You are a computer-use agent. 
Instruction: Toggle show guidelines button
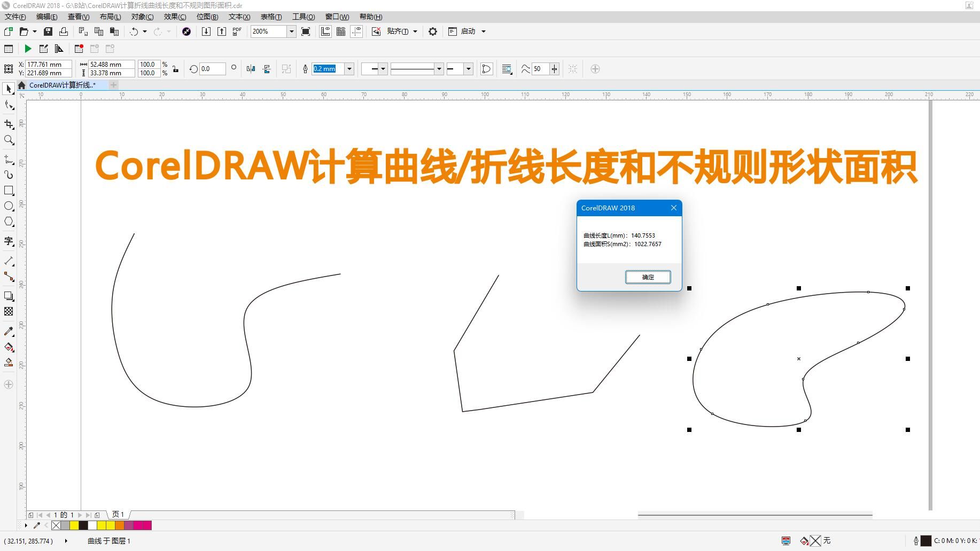pyautogui.click(x=356, y=32)
